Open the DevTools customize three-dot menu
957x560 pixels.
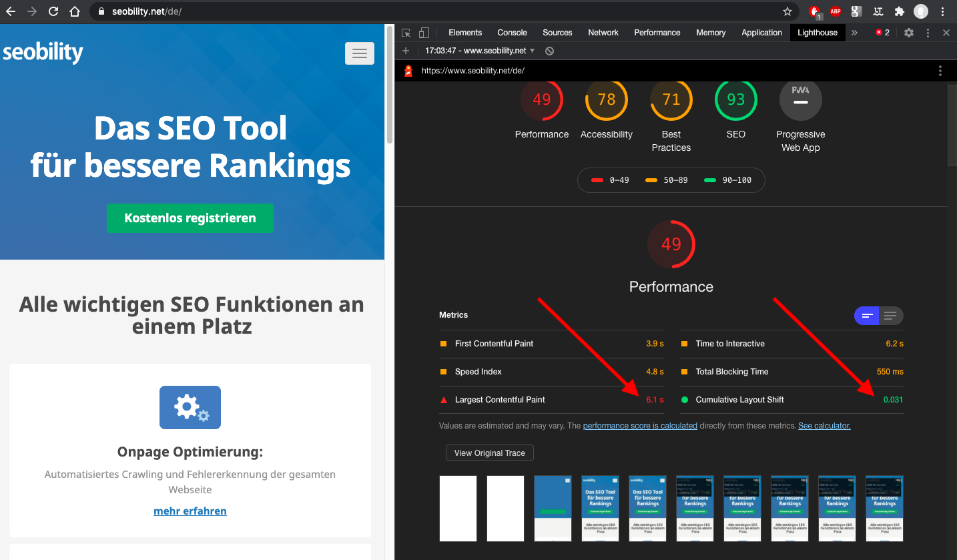pyautogui.click(x=928, y=33)
